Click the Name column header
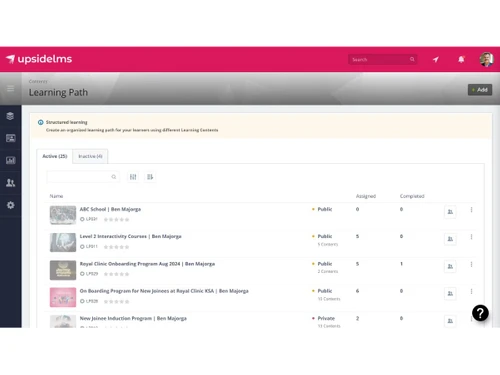The height and width of the screenshot is (375, 500). pos(56,196)
